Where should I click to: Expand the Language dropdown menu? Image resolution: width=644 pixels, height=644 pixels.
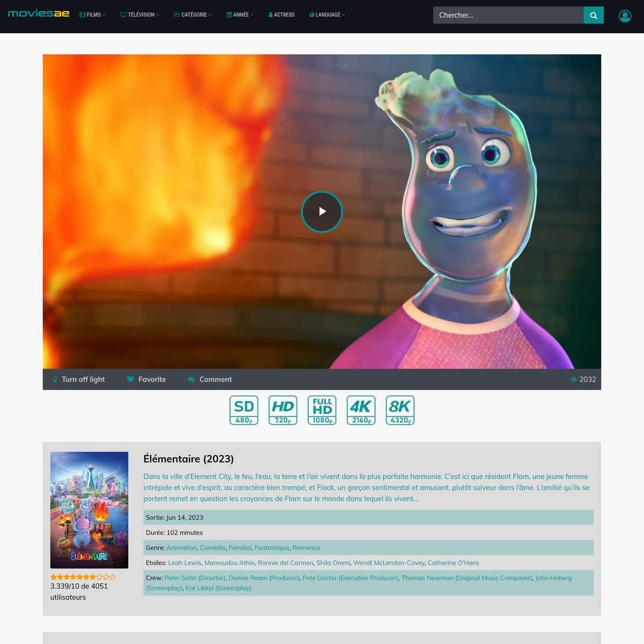click(x=327, y=15)
